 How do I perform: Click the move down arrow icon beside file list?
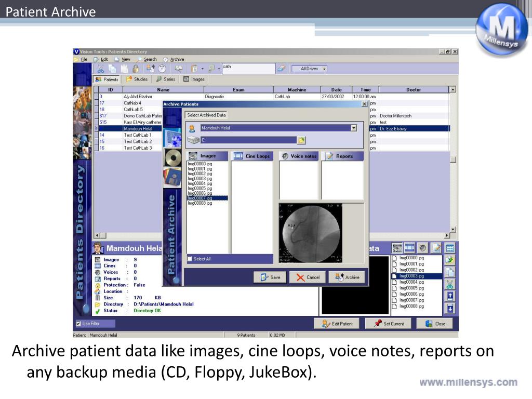pos(450,308)
